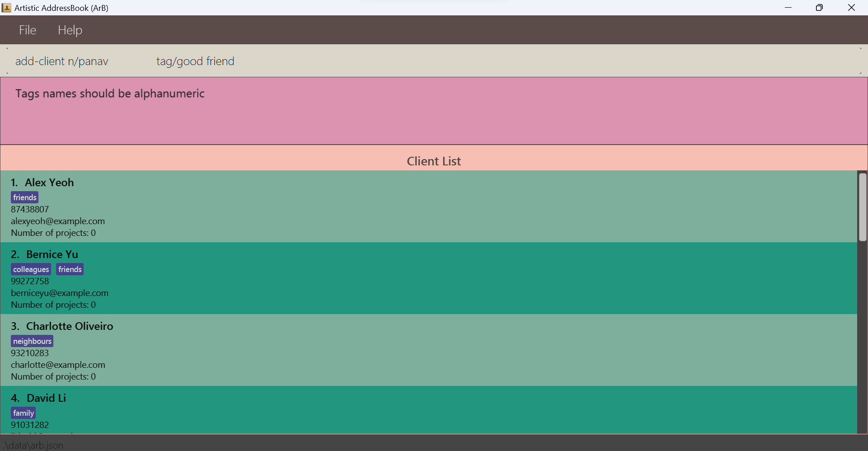Minimize the Artistic AddressBook window

point(788,8)
